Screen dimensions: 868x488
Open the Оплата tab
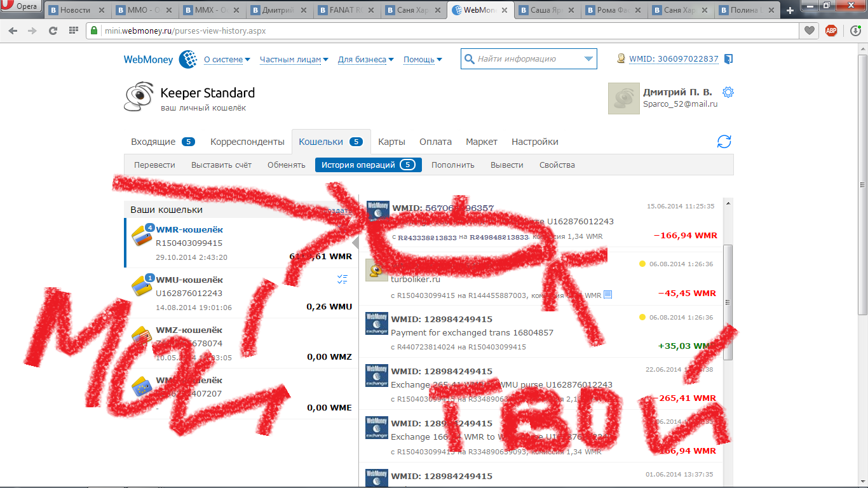tap(435, 142)
